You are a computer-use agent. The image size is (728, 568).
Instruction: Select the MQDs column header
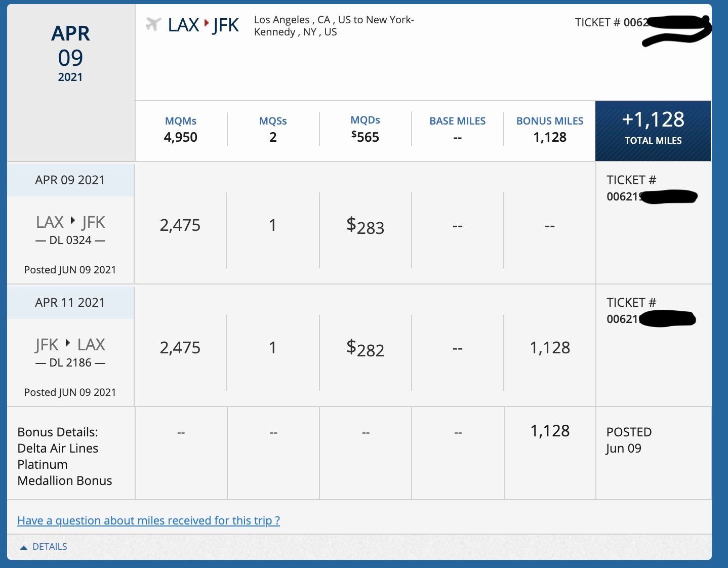(x=365, y=120)
